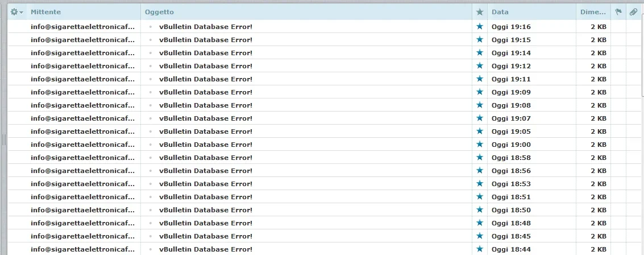Click the 2 KB size of the 19:05 message
Screen dimensions: 644x255
[x=599, y=131]
